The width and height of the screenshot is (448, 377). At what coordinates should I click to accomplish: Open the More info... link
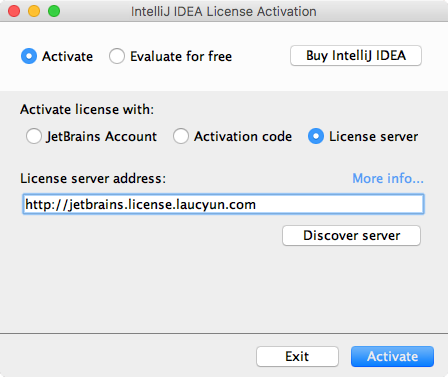(x=388, y=178)
